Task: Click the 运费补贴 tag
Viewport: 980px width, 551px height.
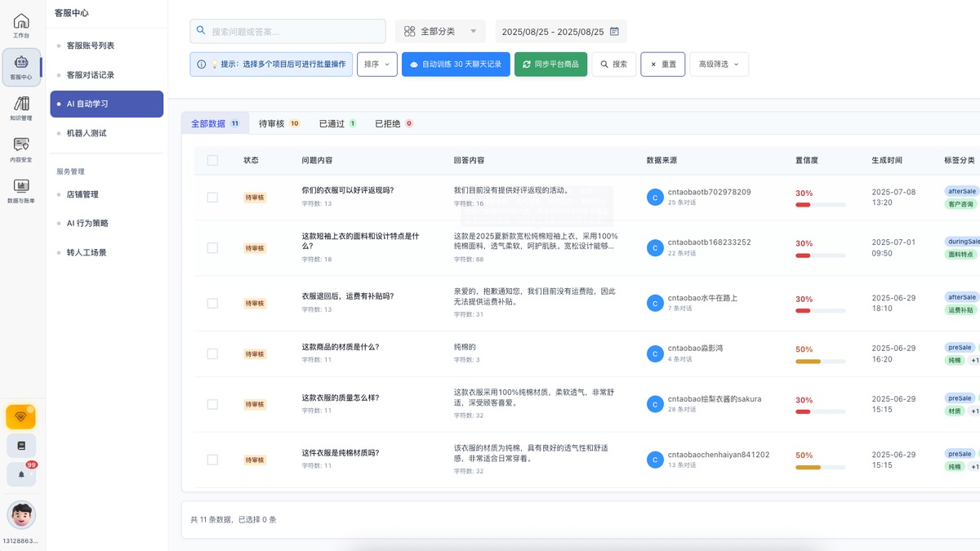Action: pos(960,310)
